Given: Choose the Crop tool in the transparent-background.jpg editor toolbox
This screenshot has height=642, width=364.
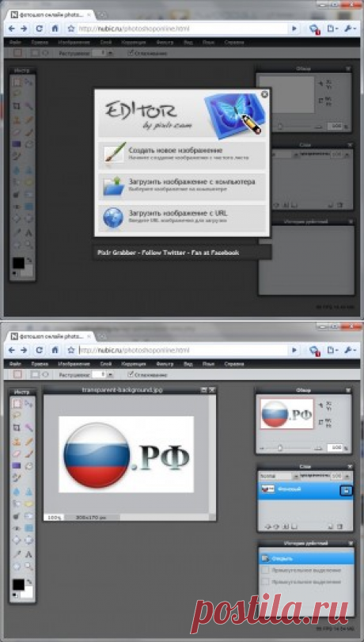Looking at the screenshot, I should click(x=17, y=427).
